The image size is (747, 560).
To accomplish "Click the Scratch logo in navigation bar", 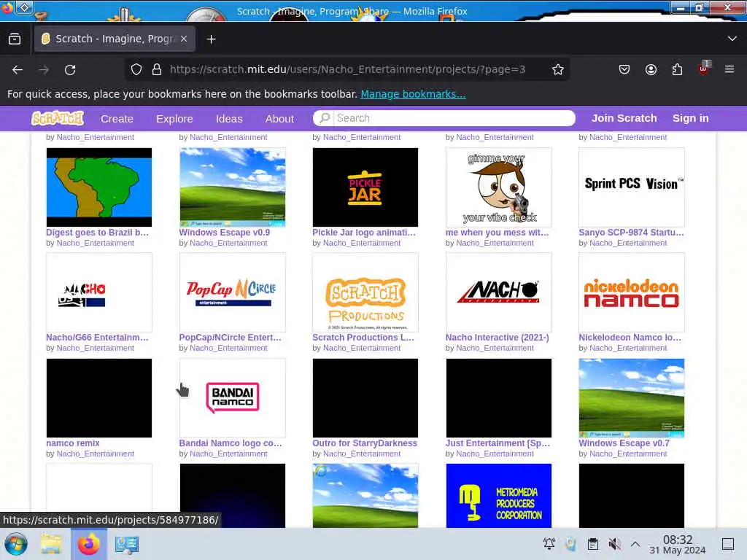I will point(58,118).
